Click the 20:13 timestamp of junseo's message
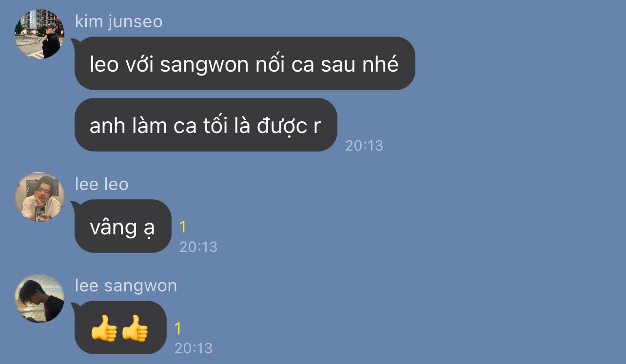The image size is (626, 364). coord(364,145)
